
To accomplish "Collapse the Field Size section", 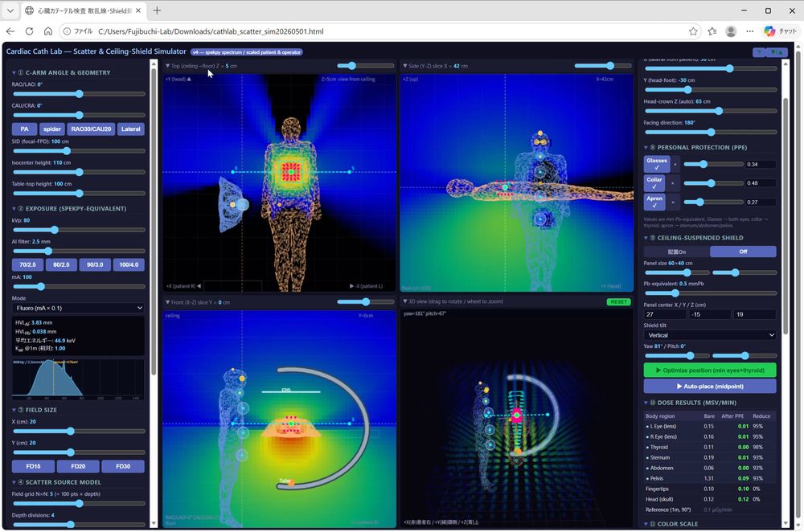I will coord(35,410).
